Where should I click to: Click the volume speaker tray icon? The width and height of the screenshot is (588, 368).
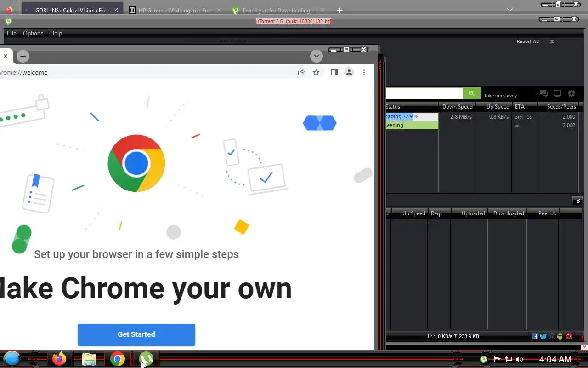coord(520,359)
